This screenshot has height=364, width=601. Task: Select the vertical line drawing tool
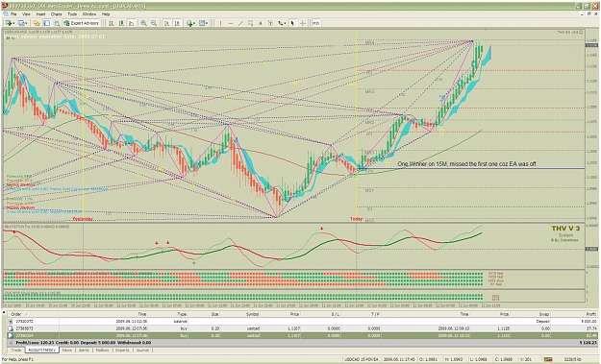click(220, 23)
